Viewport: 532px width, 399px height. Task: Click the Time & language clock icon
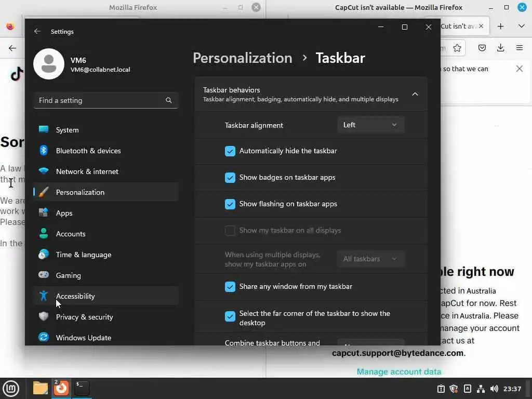(44, 254)
